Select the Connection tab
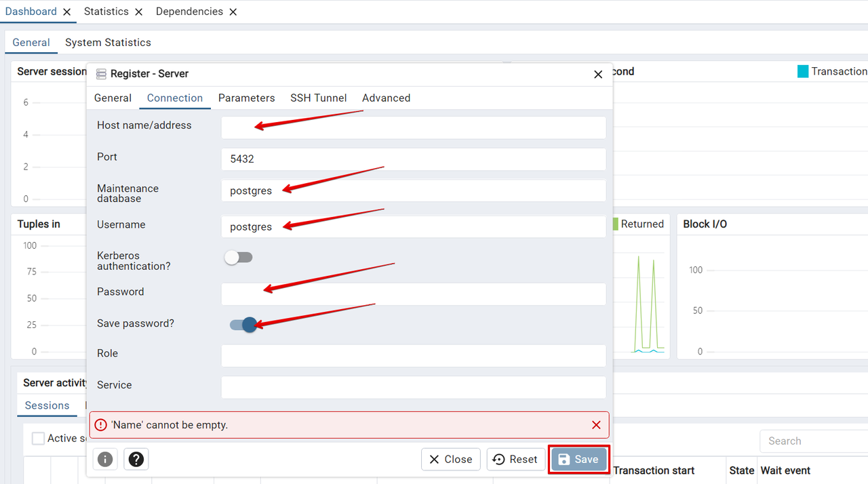The width and height of the screenshot is (868, 484). coord(175,98)
